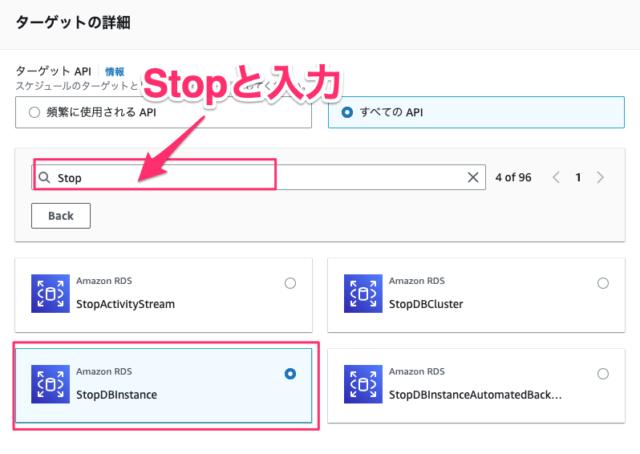Click page number 1 in pagination

tap(577, 178)
